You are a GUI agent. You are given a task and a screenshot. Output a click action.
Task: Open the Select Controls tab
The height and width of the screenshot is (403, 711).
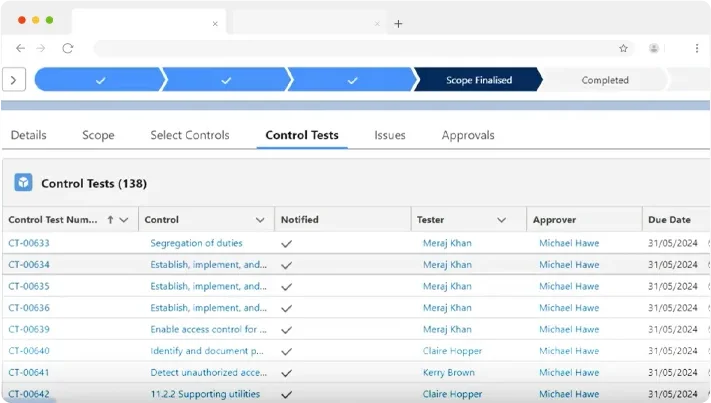click(x=190, y=135)
